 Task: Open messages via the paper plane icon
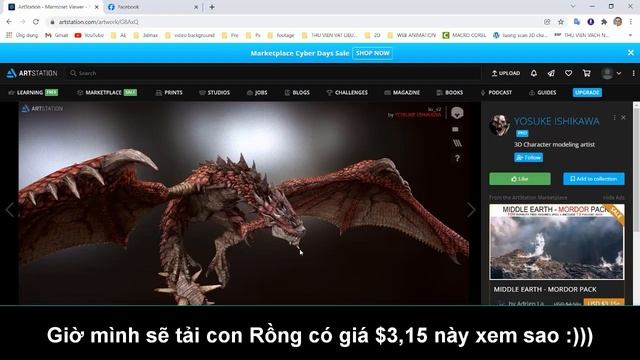tap(551, 73)
